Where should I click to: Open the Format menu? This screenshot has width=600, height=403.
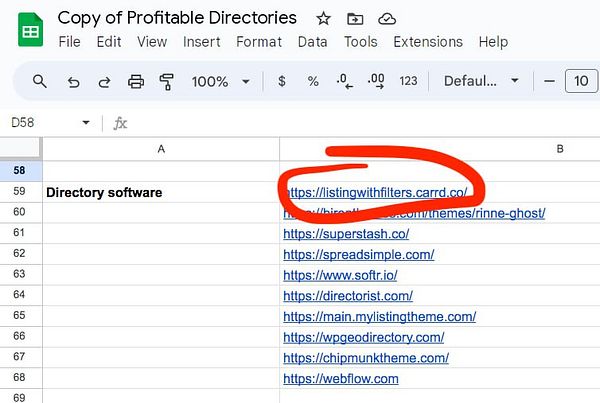point(259,42)
